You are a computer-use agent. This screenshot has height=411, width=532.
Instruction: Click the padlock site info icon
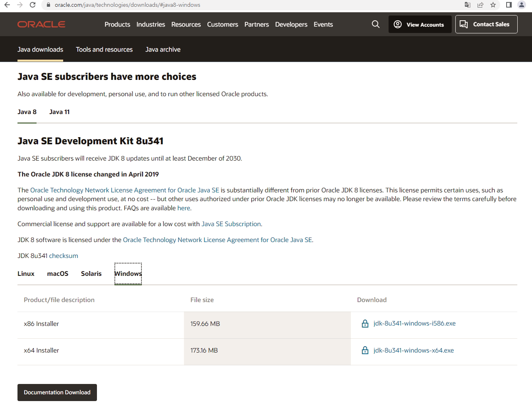tap(48, 5)
